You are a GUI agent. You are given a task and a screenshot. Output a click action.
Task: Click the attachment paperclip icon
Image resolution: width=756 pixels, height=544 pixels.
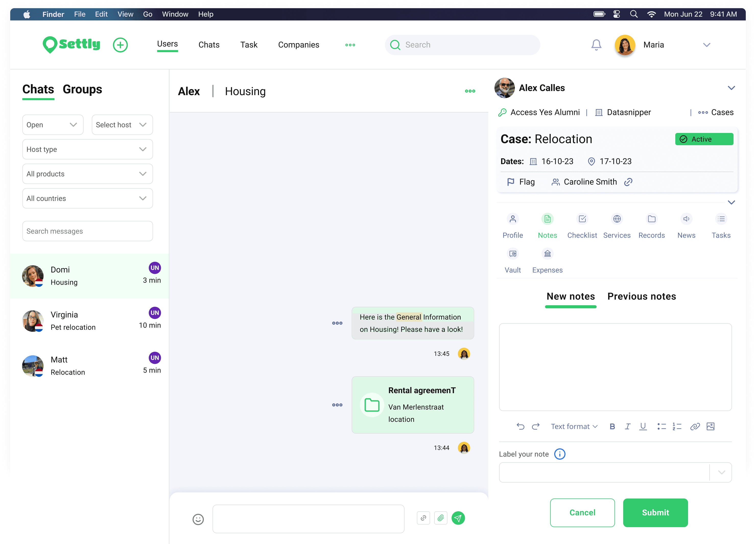pyautogui.click(x=441, y=518)
